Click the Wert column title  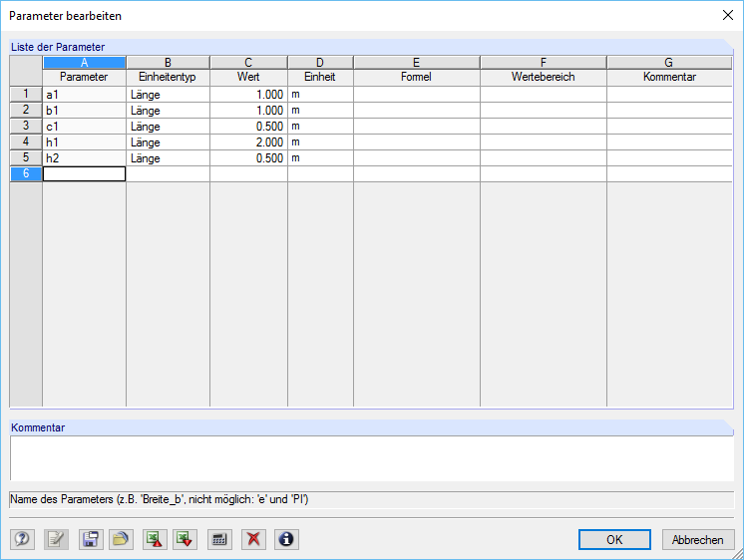248,77
